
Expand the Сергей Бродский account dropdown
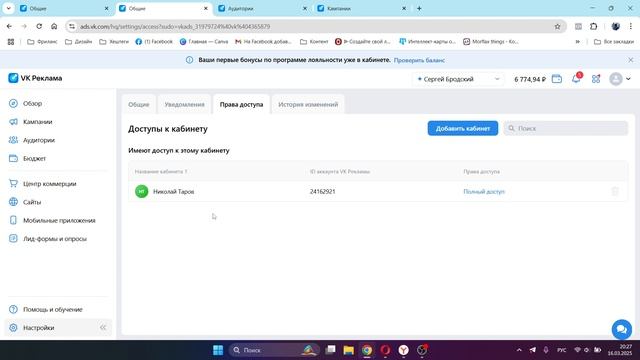click(x=458, y=79)
